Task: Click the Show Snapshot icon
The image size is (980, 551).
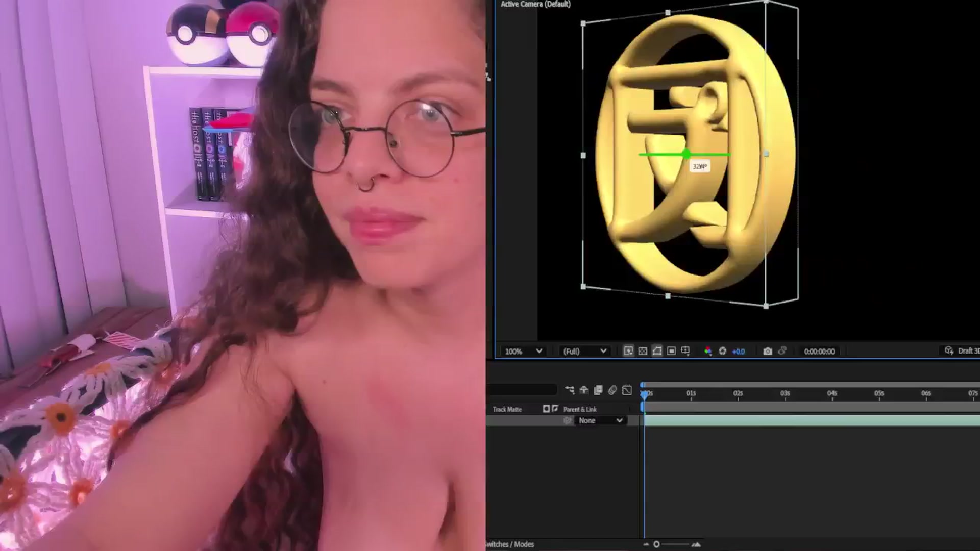Action: coord(782,351)
